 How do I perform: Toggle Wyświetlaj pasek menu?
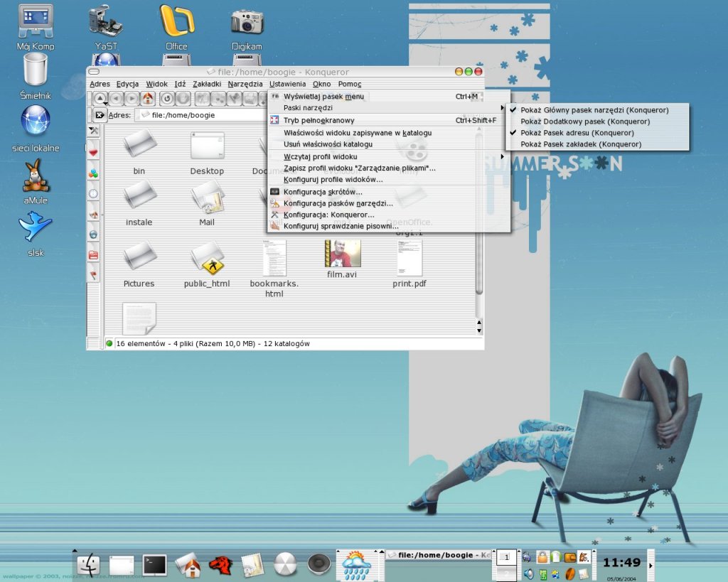[389, 97]
